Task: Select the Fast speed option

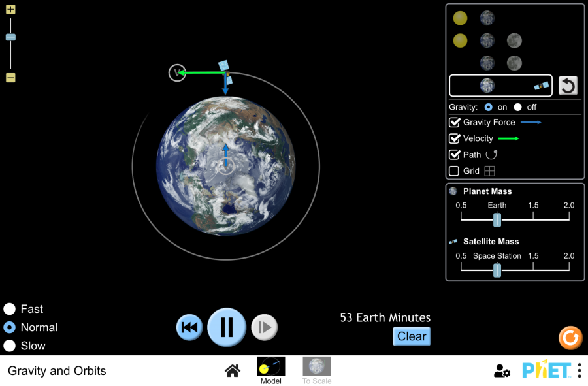Action: [x=10, y=309]
